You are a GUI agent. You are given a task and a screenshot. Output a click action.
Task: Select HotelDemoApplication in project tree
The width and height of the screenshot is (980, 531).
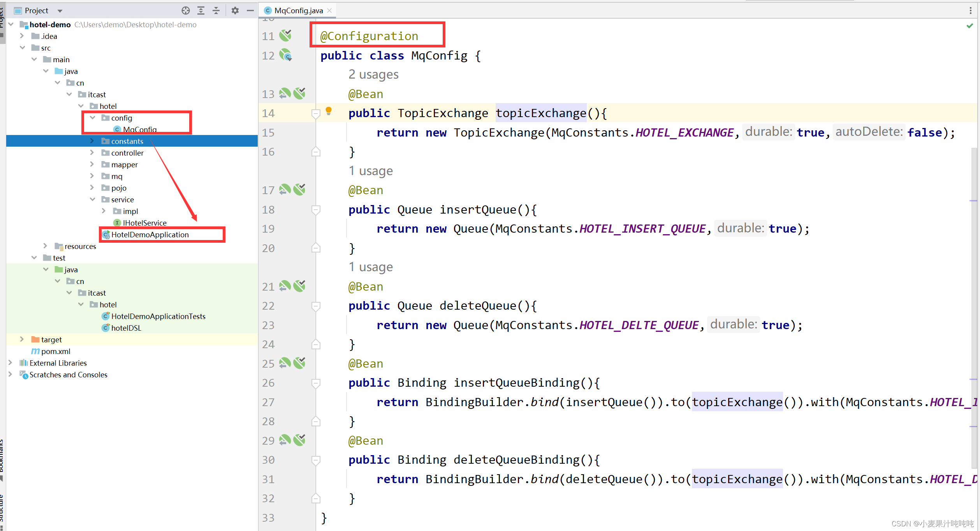point(150,235)
